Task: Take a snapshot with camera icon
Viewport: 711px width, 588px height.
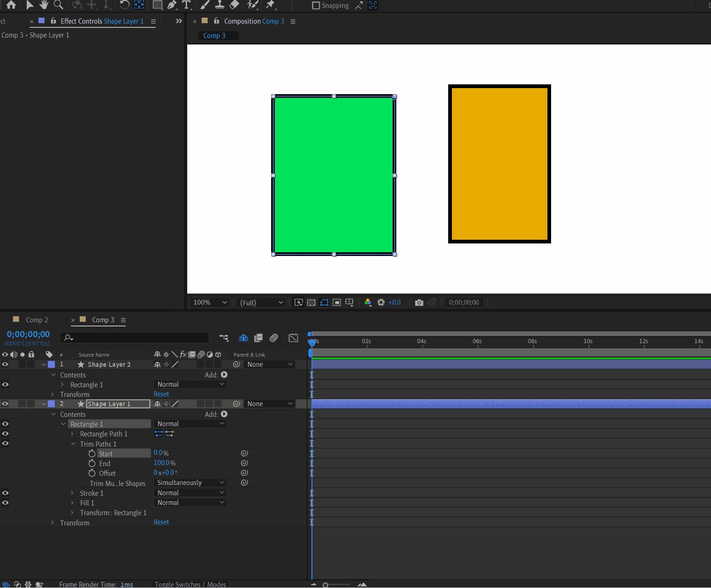Action: (419, 302)
